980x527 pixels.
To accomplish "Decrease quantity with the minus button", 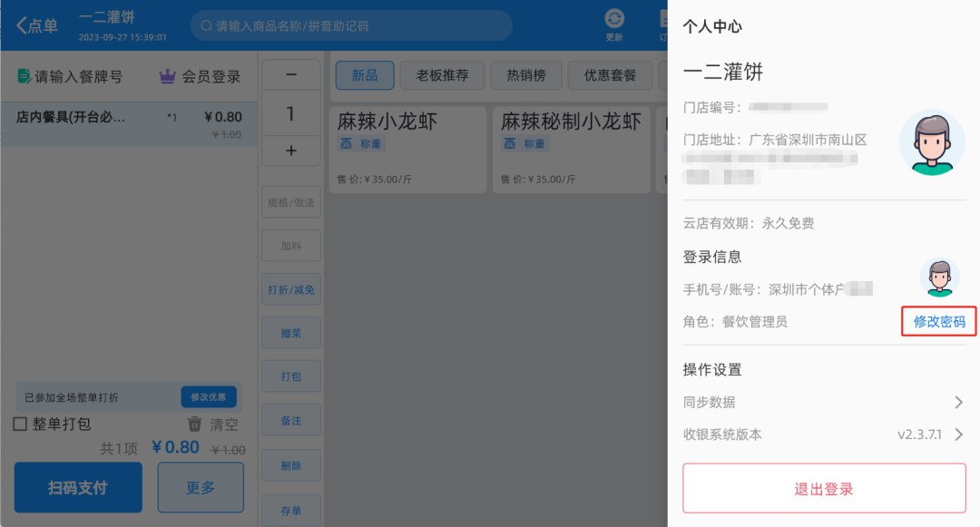I will pyautogui.click(x=290, y=75).
